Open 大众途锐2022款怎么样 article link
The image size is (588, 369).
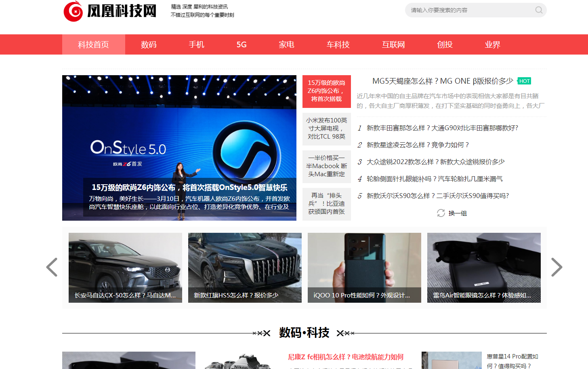[436, 162]
